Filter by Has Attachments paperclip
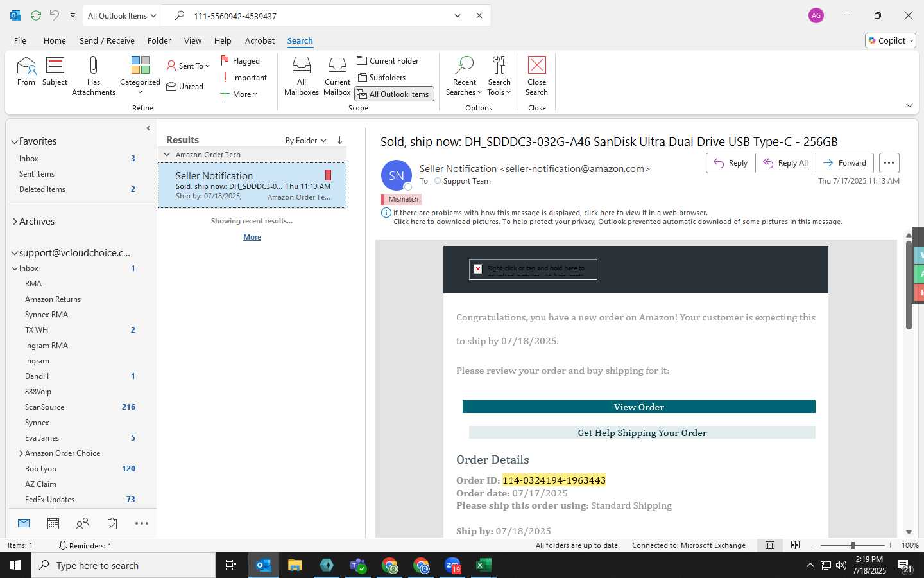The height and width of the screenshot is (578, 924). point(94,76)
